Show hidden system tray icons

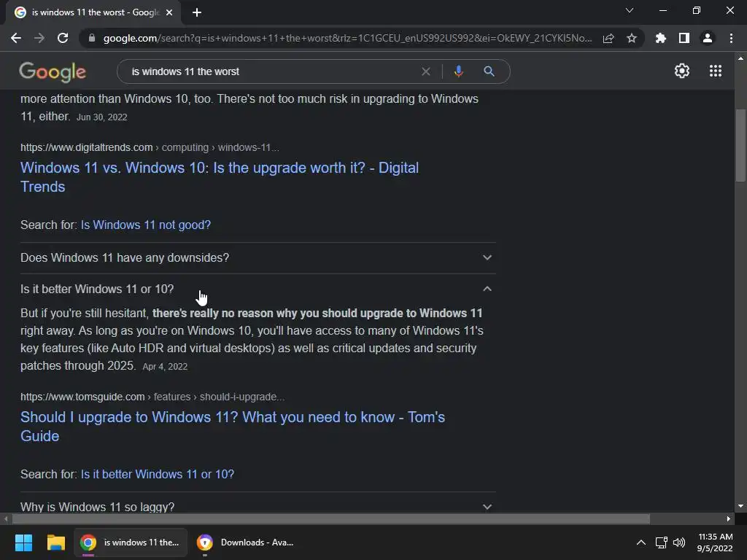pos(641,542)
